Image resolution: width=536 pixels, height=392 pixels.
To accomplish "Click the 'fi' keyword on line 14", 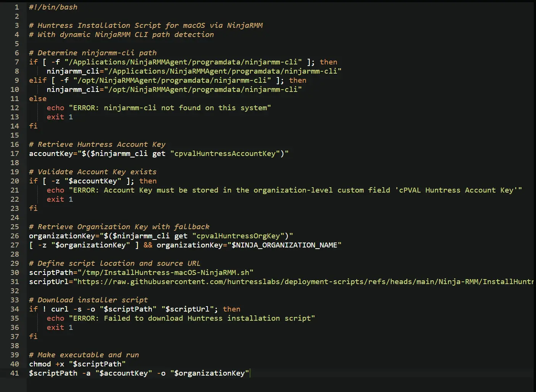I will [x=33, y=126].
